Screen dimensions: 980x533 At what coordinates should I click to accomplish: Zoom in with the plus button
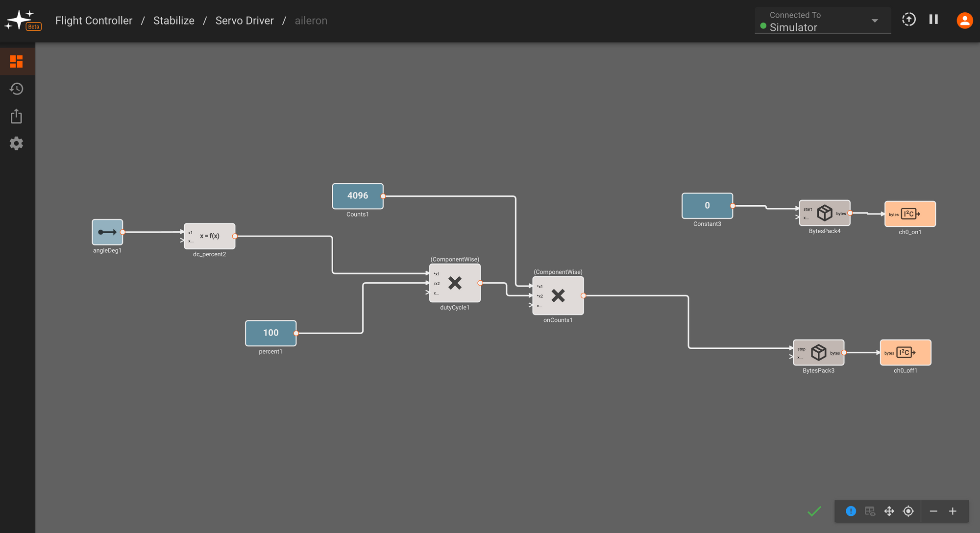pos(953,511)
